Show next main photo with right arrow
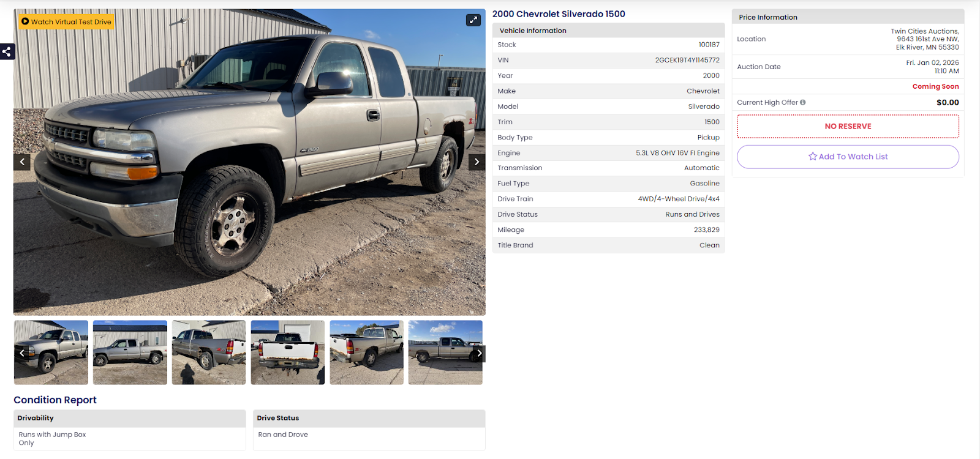 click(x=477, y=162)
